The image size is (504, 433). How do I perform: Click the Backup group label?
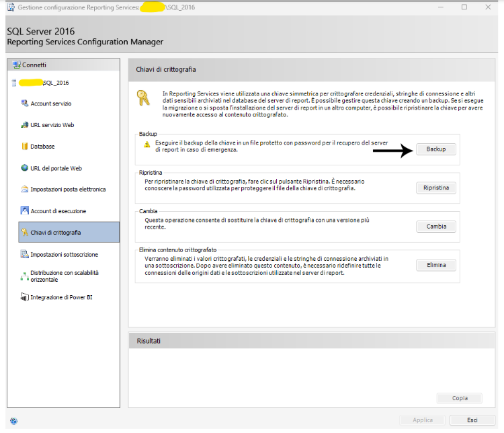pos(148,134)
